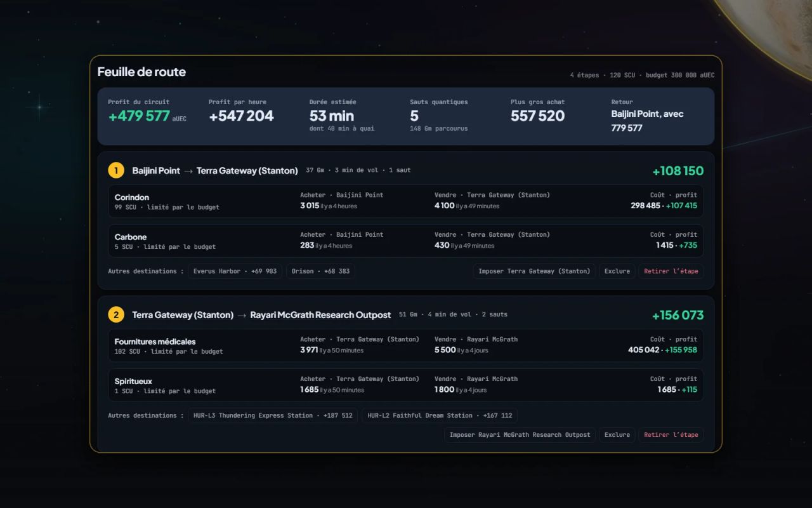Click cost and profit 298 485 · +107 415
Screen dimensions: 812x508
pyautogui.click(x=664, y=206)
